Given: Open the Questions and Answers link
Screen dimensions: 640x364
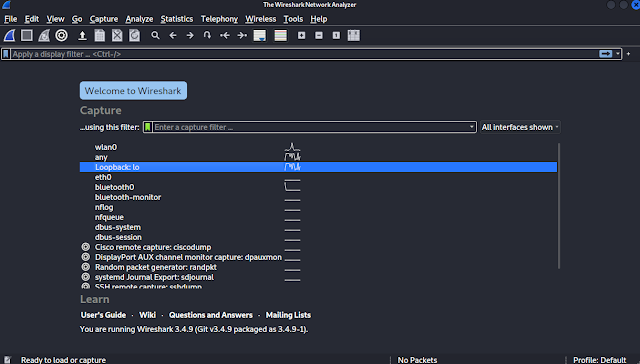Looking at the screenshot, I should [211, 315].
